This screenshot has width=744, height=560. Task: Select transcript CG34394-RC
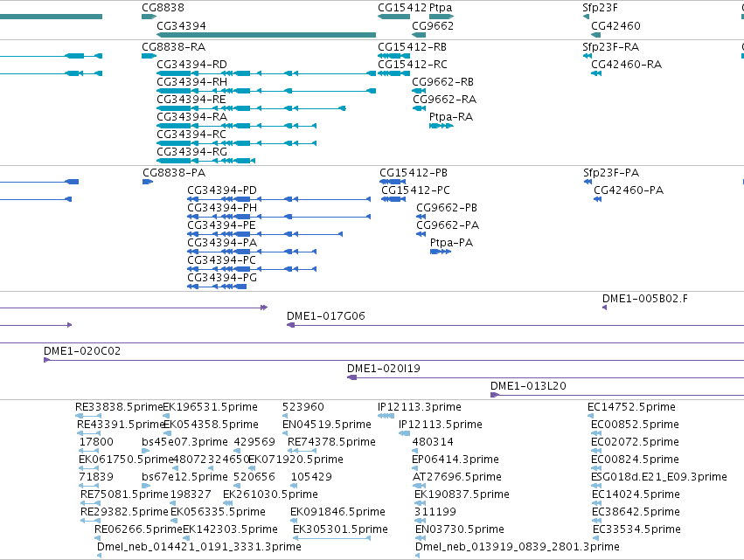tap(191, 135)
